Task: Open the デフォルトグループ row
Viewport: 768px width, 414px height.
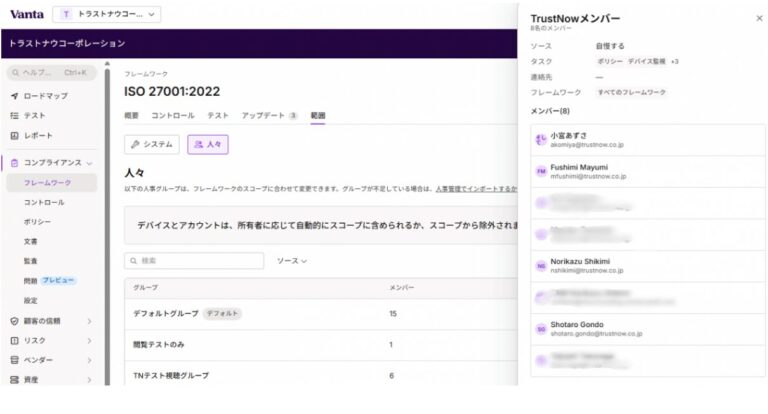Action: 321,314
